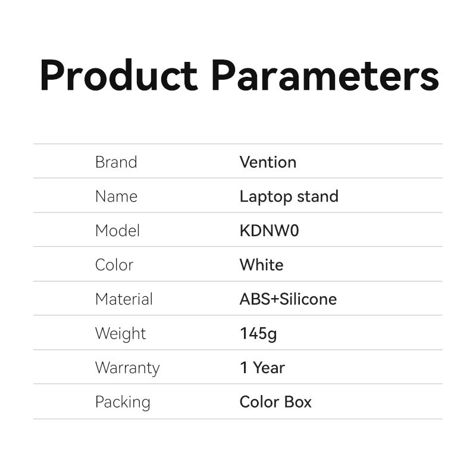Select the "Weight" row label
476x476 pixels.
click(x=120, y=334)
